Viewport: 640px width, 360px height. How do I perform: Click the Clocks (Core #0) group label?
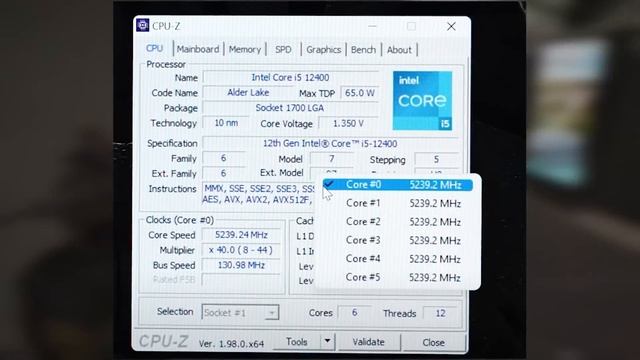tap(180, 220)
